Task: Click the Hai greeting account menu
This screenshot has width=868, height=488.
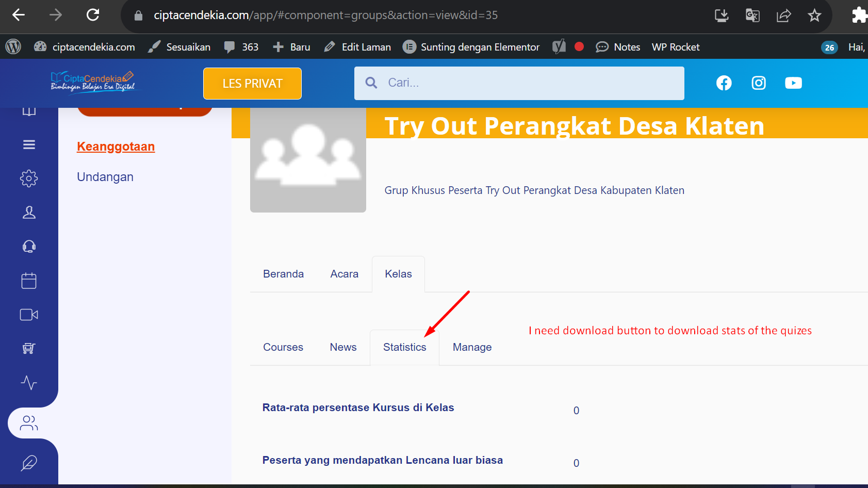Action: (858, 47)
